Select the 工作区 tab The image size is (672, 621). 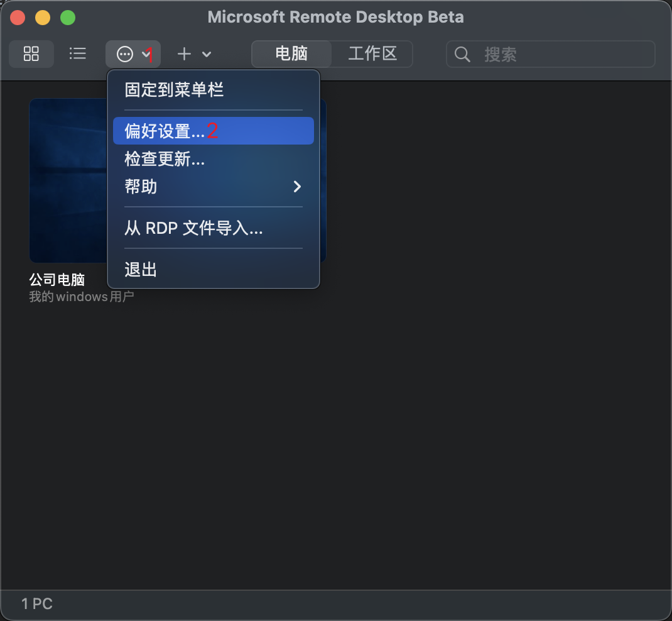(372, 54)
